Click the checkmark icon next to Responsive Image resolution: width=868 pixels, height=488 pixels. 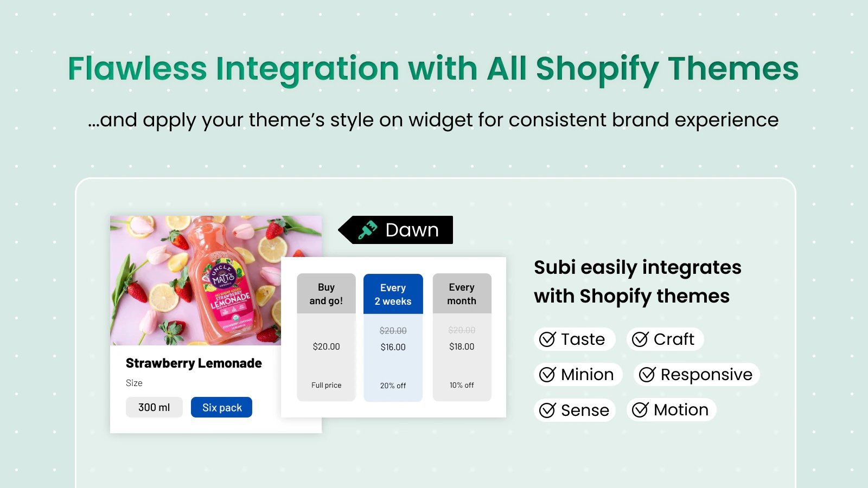pos(647,375)
